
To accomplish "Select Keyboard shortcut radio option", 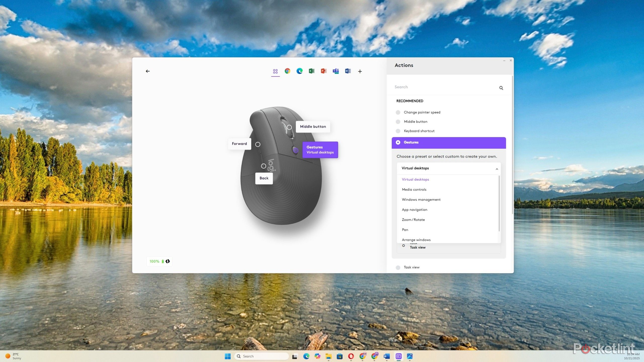I will [398, 131].
